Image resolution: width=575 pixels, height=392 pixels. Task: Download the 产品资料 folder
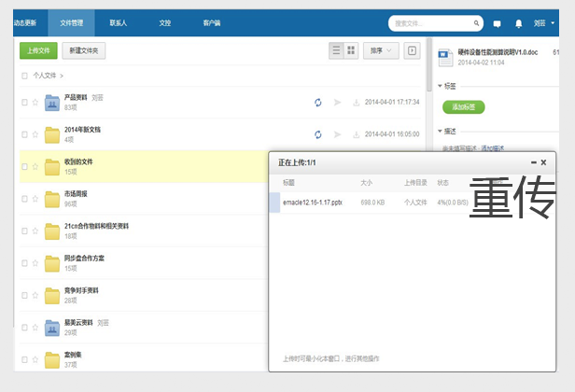point(356,102)
